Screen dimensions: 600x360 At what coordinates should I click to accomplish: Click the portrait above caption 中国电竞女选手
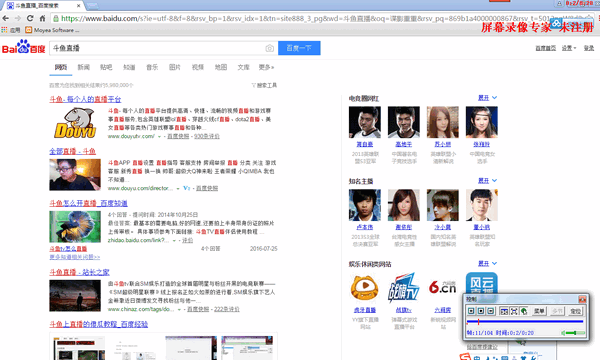click(482, 122)
